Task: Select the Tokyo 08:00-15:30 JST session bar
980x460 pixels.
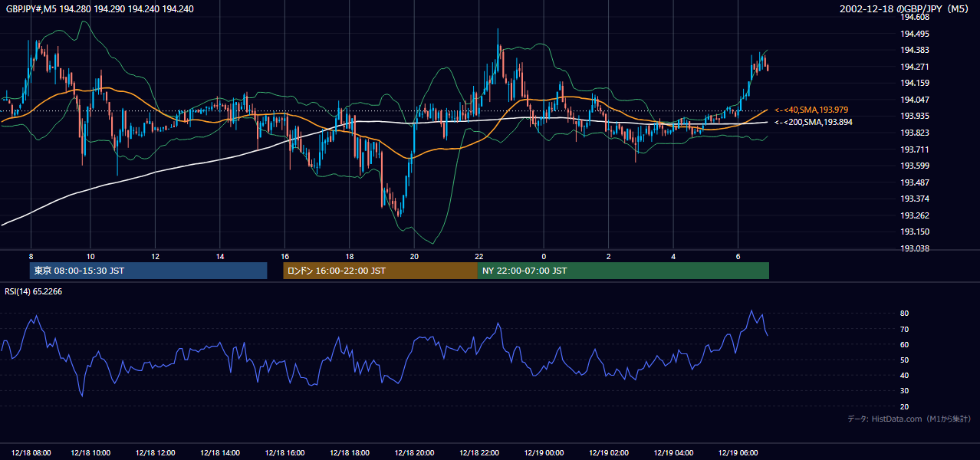Action: click(148, 271)
